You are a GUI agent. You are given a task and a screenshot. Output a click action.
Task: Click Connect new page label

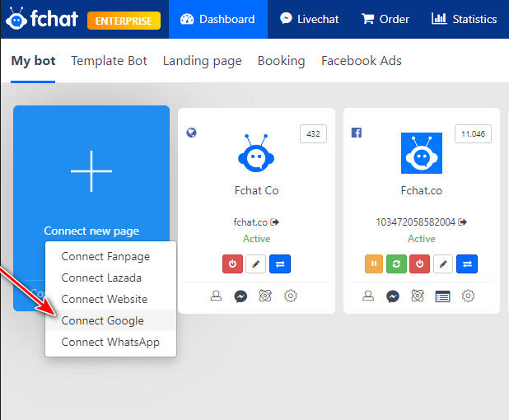91,231
